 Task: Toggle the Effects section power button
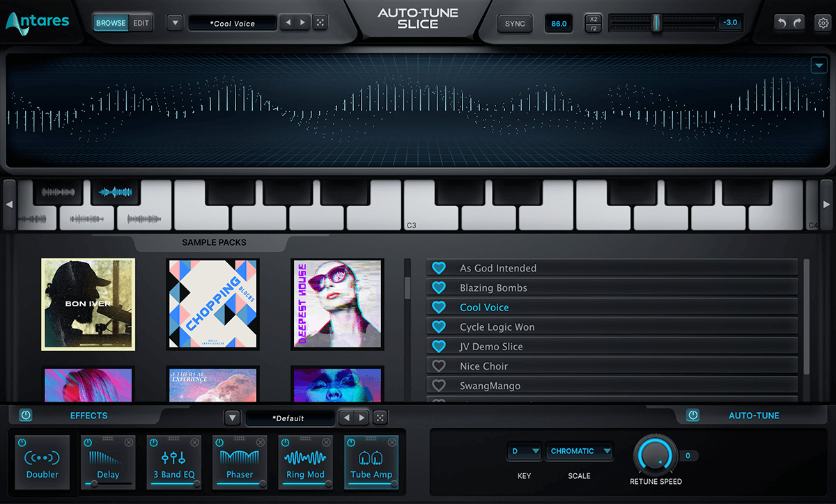point(26,416)
